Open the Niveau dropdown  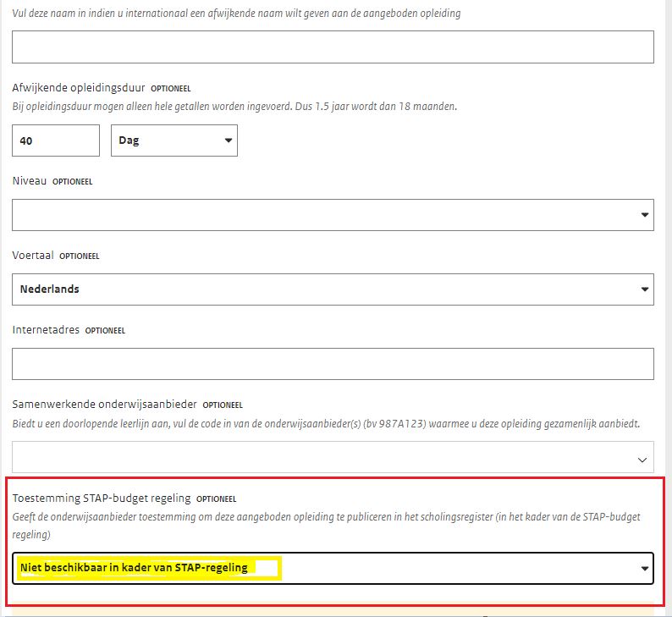tap(333, 215)
